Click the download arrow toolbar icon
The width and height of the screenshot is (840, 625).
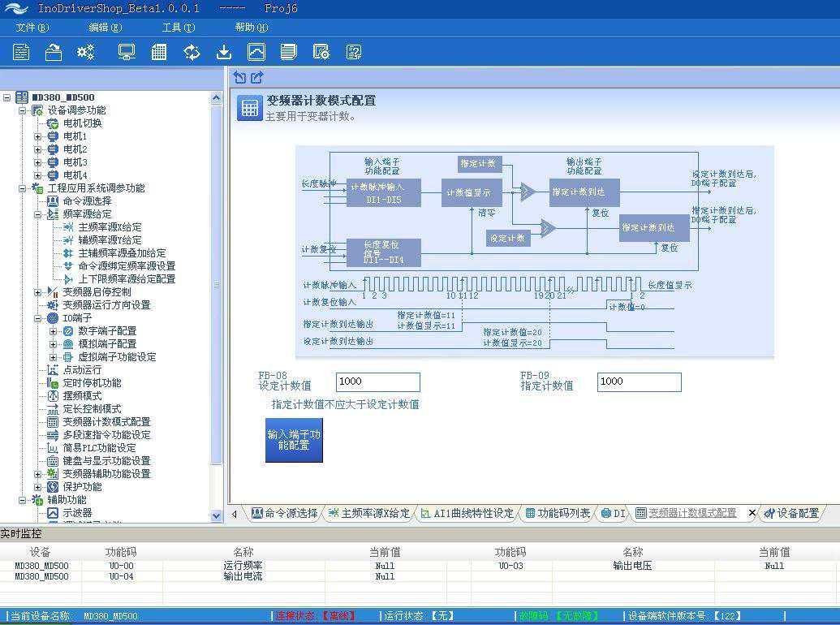click(x=224, y=52)
